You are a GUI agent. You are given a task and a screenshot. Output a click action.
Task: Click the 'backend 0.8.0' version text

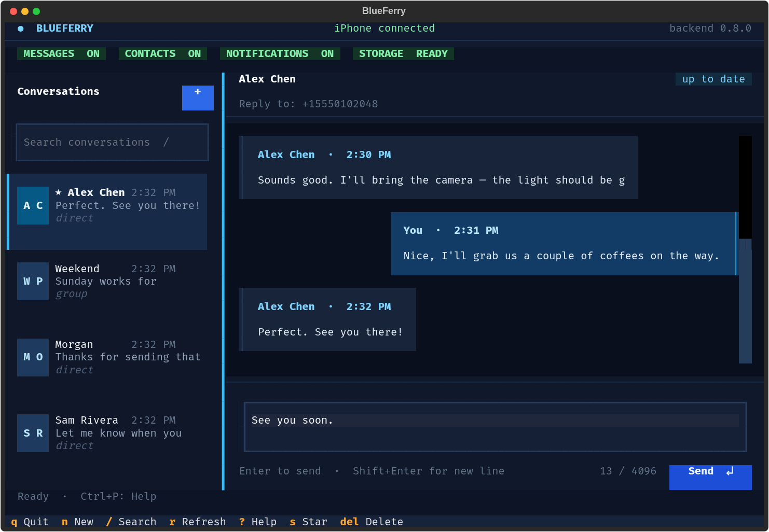(x=710, y=29)
